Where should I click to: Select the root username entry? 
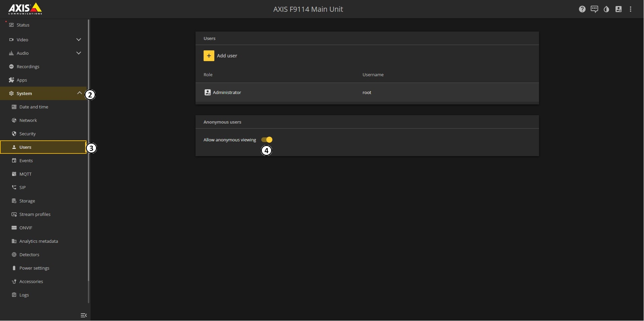[367, 92]
